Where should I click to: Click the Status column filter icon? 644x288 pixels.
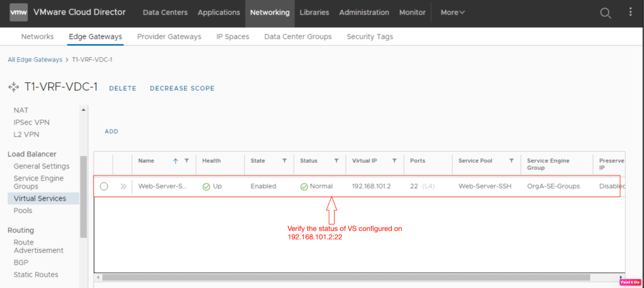[x=336, y=161]
